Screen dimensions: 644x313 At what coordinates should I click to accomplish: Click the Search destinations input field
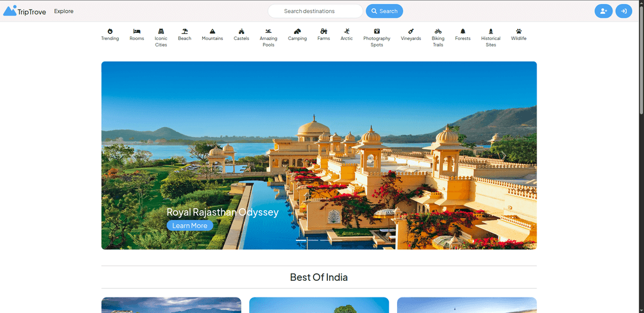pos(315,11)
